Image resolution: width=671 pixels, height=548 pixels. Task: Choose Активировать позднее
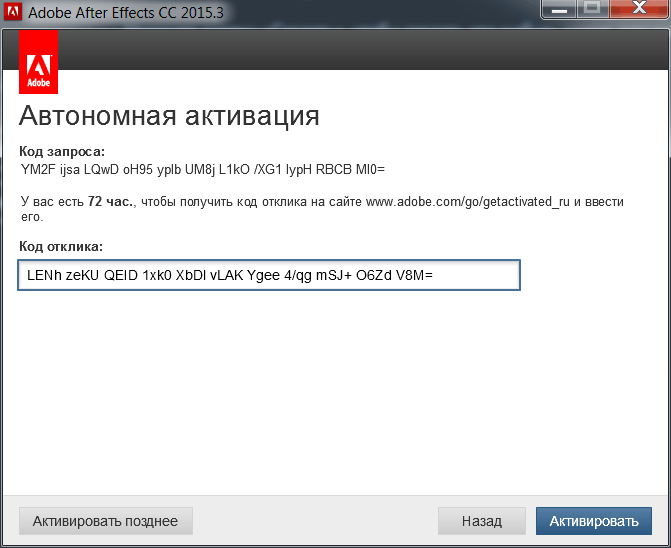click(x=106, y=521)
